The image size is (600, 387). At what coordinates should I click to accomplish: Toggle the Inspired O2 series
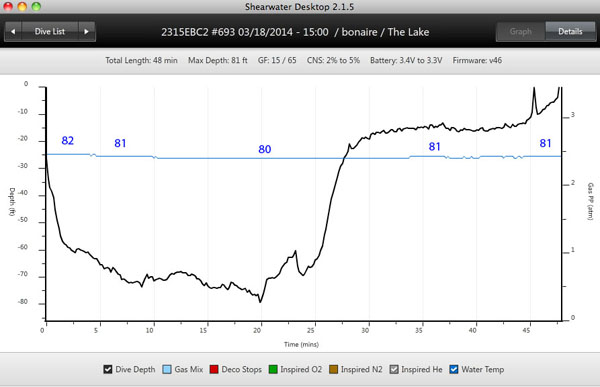pyautogui.click(x=273, y=369)
